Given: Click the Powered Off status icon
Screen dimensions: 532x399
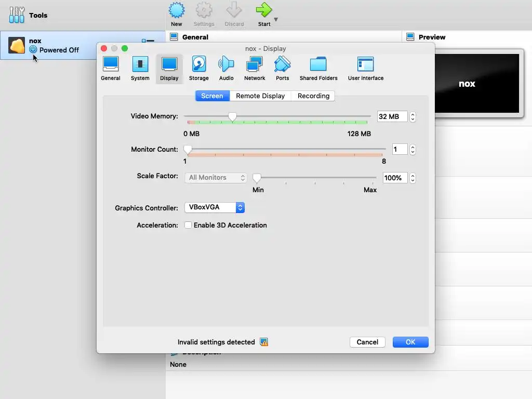Looking at the screenshot, I should click(33, 49).
